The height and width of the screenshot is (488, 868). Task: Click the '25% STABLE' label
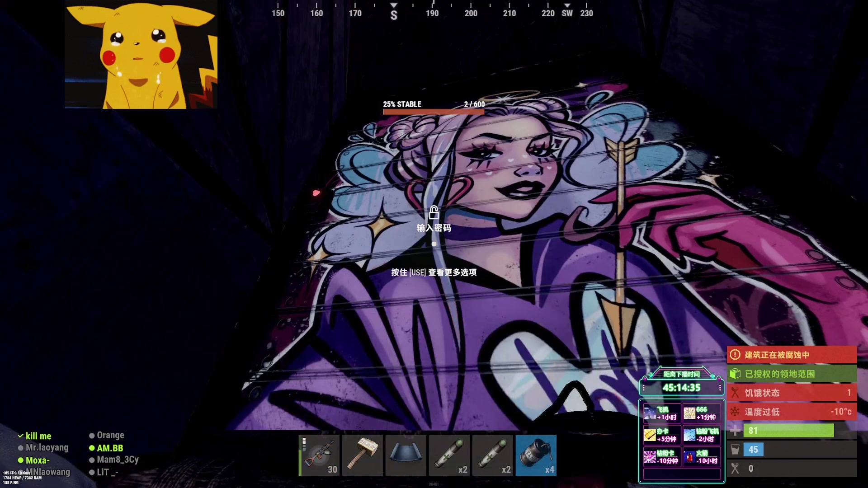click(402, 104)
